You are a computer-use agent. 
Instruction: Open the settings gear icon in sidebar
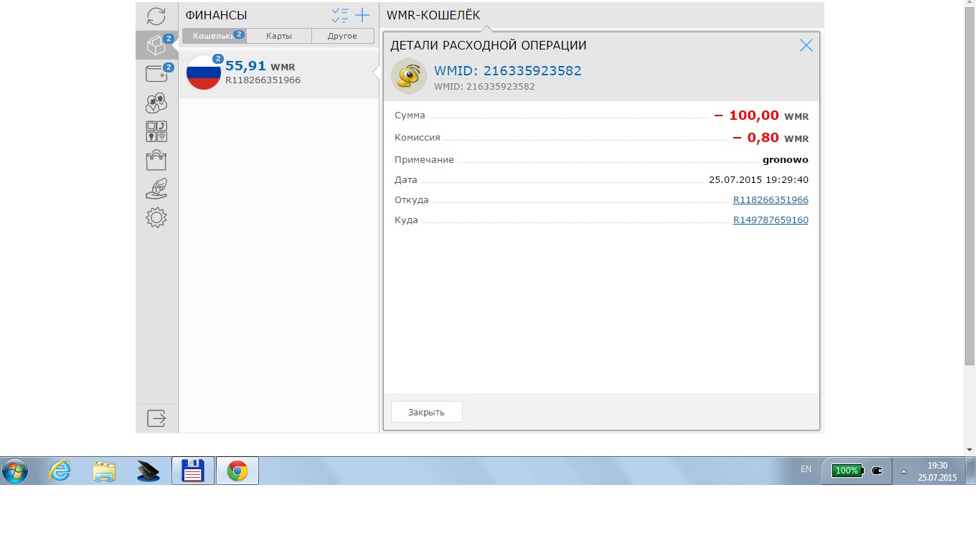(156, 217)
